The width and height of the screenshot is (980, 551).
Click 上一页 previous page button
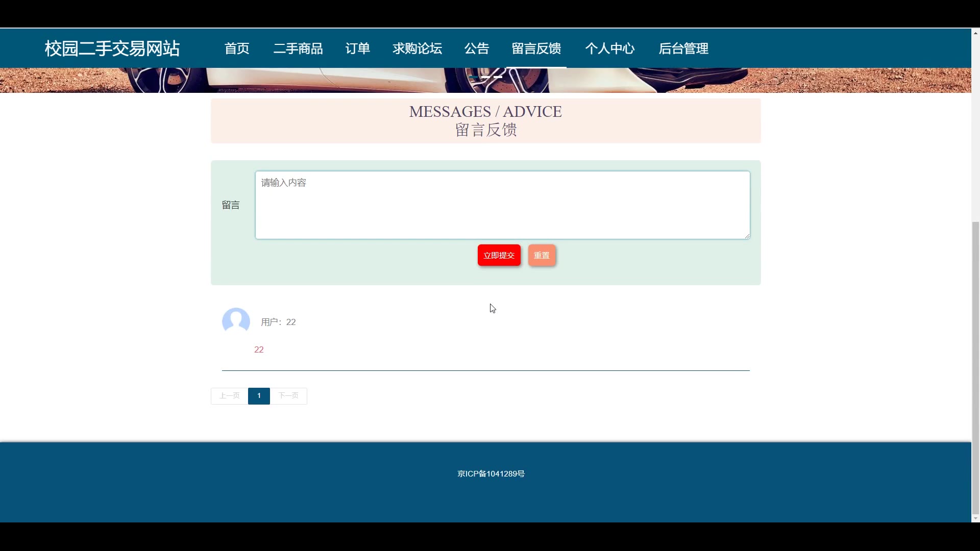[229, 396]
